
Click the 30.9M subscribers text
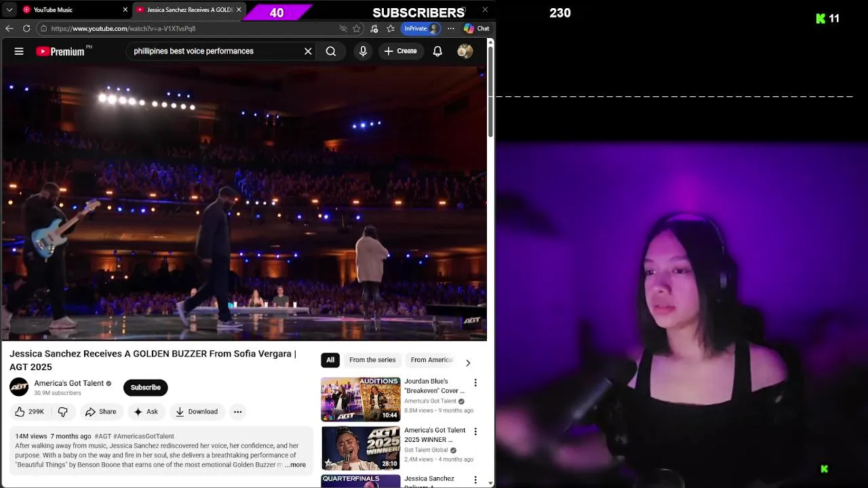(x=58, y=393)
